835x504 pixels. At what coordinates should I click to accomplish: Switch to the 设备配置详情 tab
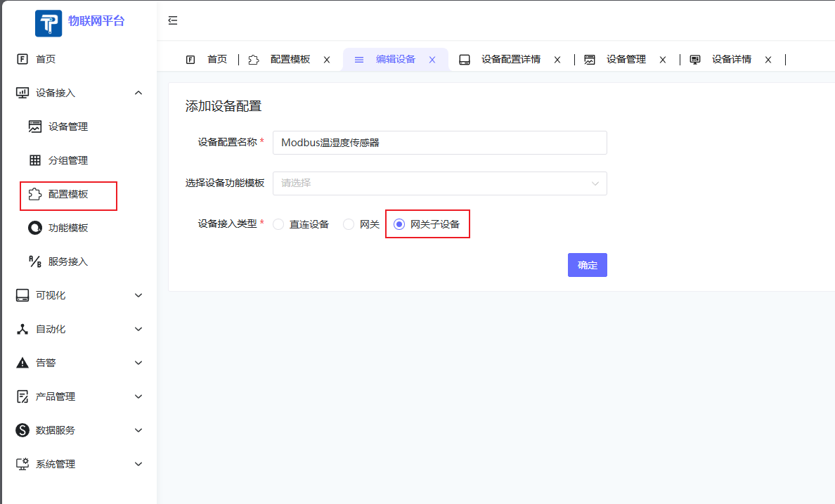[x=510, y=60]
